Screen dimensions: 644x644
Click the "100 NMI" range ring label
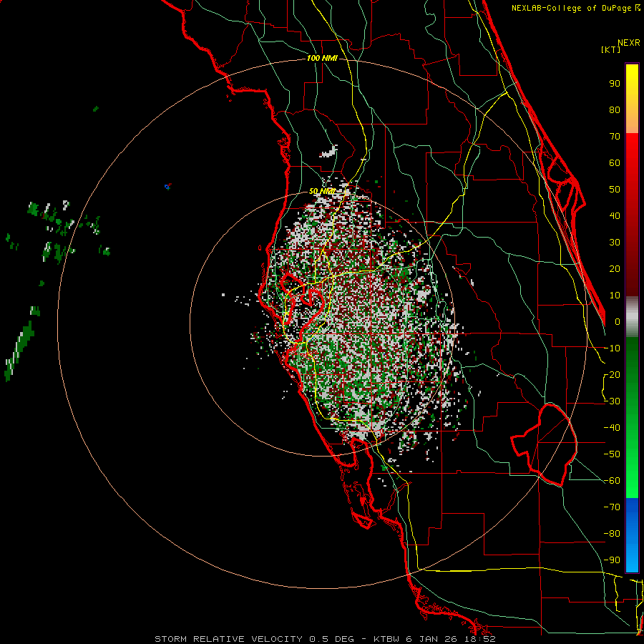[x=322, y=59]
